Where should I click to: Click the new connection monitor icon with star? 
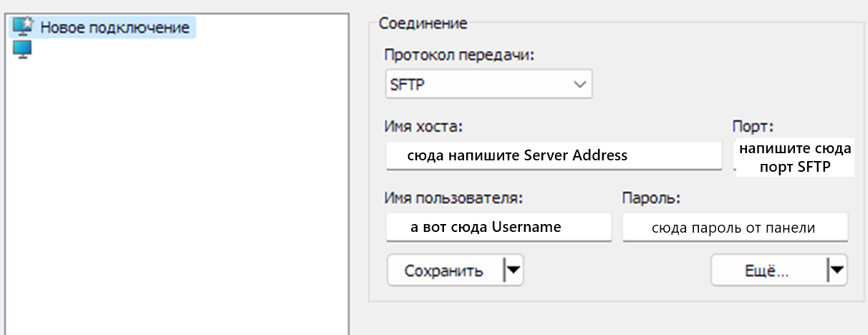pyautogui.click(x=24, y=28)
